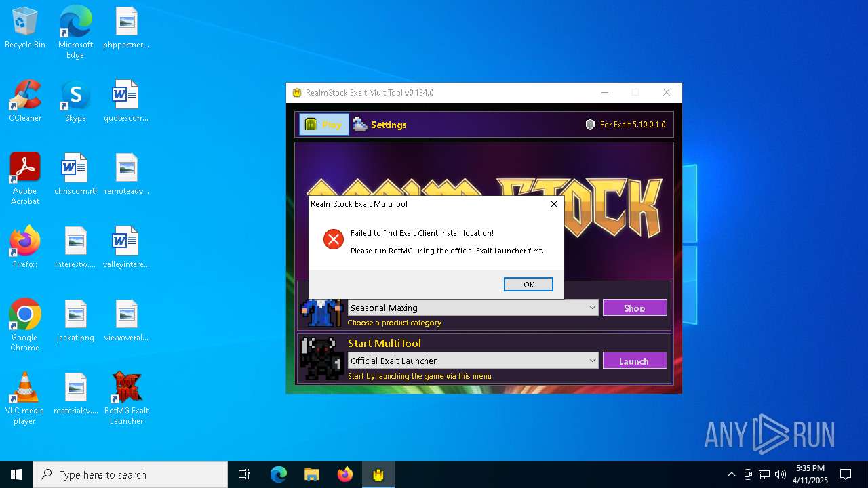
Task: Select the RotMG Exalt Launcher shortcut
Action: click(126, 399)
